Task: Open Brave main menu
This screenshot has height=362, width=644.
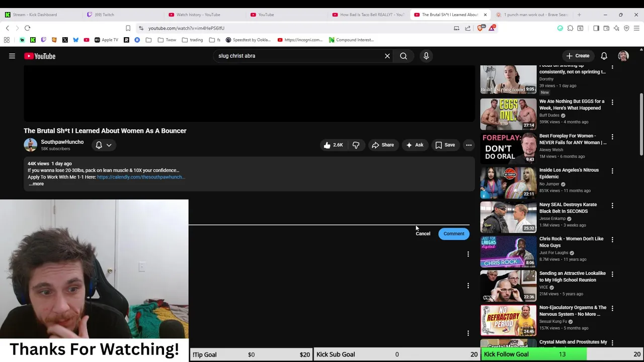Action: point(636,28)
